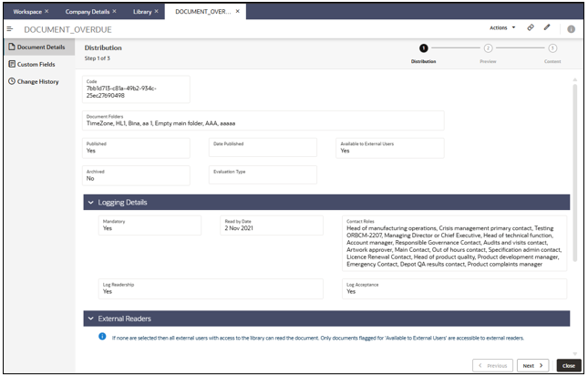Screen dimensions: 588x377
Task: Click the Close button
Action: pyautogui.click(x=569, y=365)
